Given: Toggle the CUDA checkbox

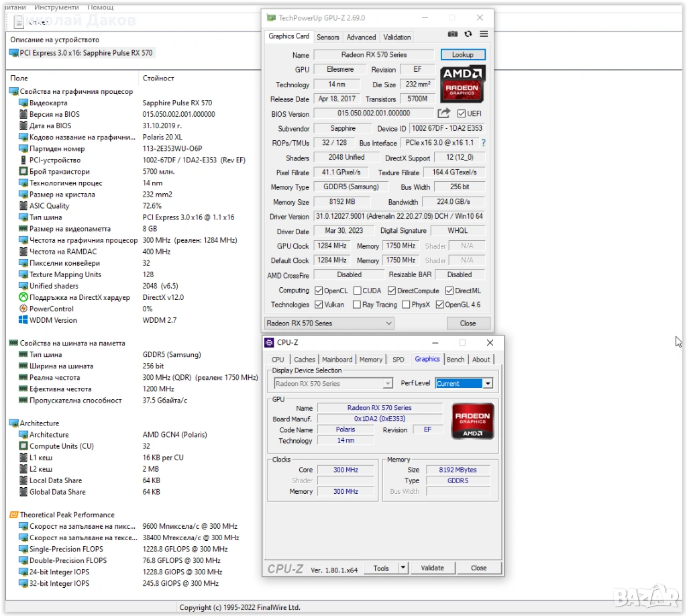Looking at the screenshot, I should [357, 291].
